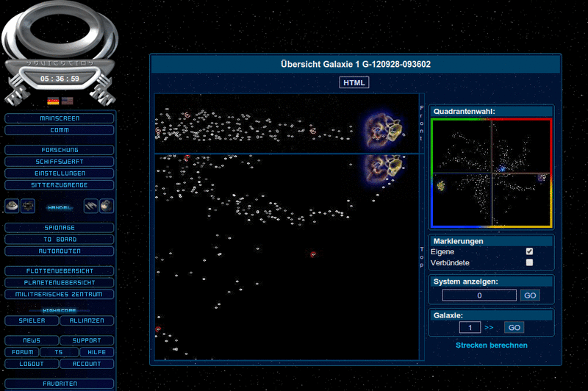Open the Forum
Image resolution: width=588 pixels, height=391 pixels.
tap(22, 352)
